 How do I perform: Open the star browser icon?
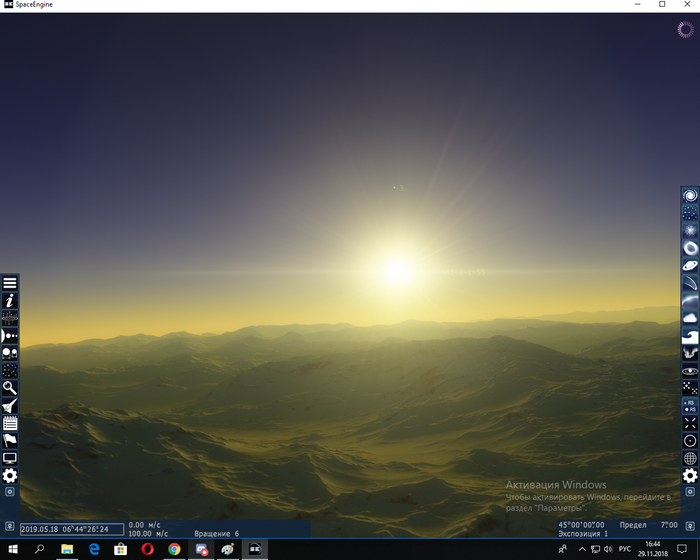coord(10,370)
